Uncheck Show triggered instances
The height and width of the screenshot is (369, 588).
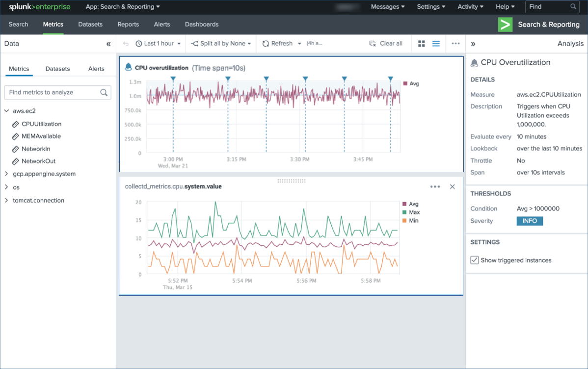point(474,260)
